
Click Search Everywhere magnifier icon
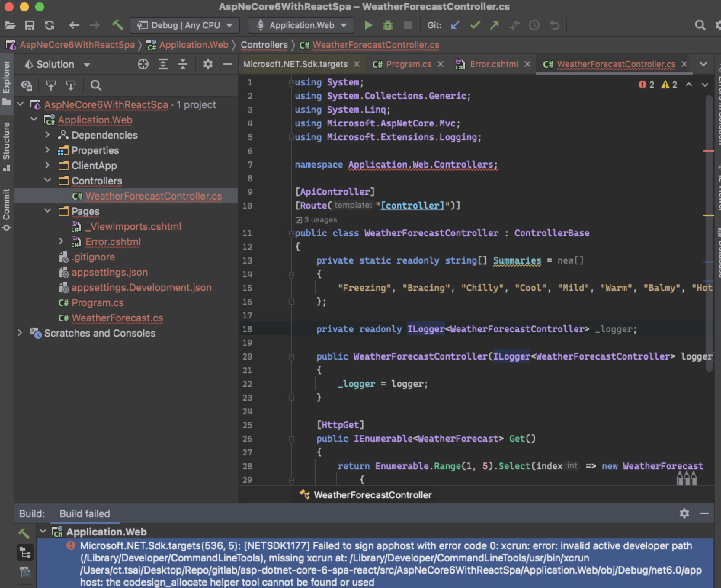click(x=700, y=26)
